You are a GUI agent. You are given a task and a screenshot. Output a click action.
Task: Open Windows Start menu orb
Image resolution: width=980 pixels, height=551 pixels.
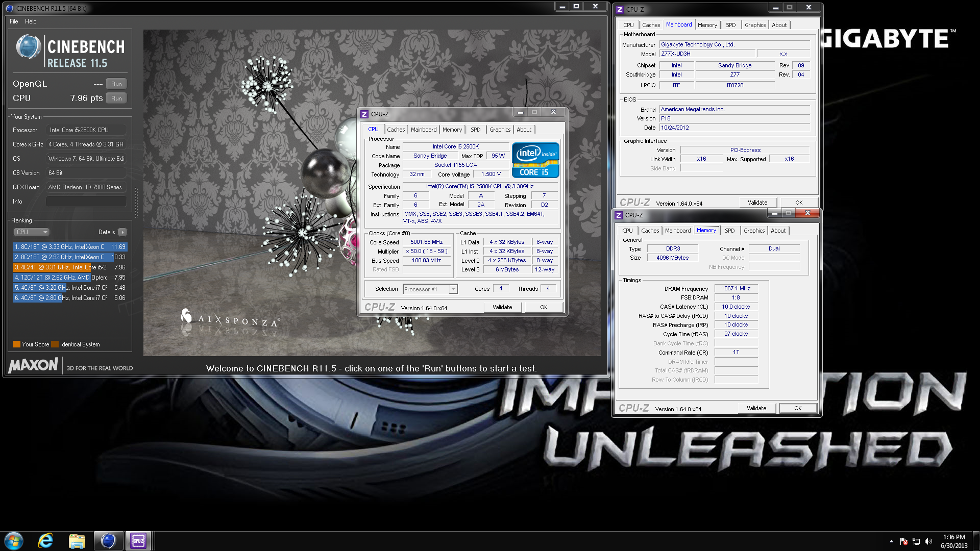coord(14,541)
